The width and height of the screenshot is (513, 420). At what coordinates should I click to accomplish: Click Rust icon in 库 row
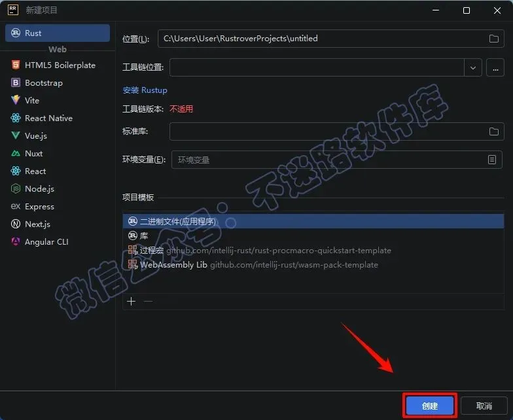coord(132,236)
